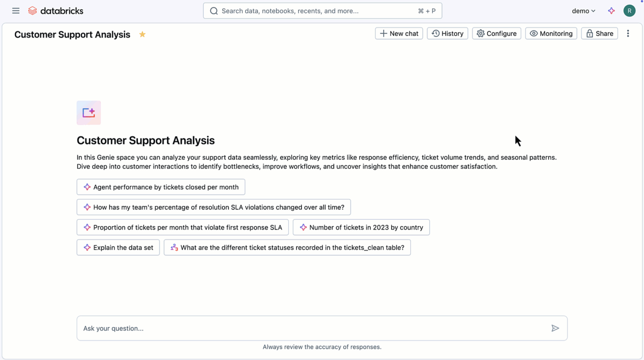Expand the demo workspace dropdown
This screenshot has height=360, width=644.
583,11
